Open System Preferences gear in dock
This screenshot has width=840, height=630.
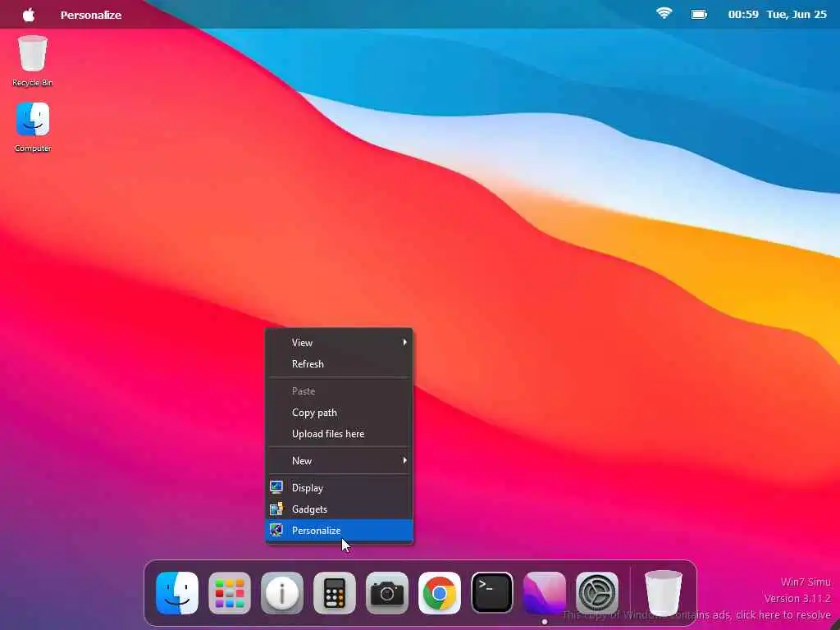597,593
